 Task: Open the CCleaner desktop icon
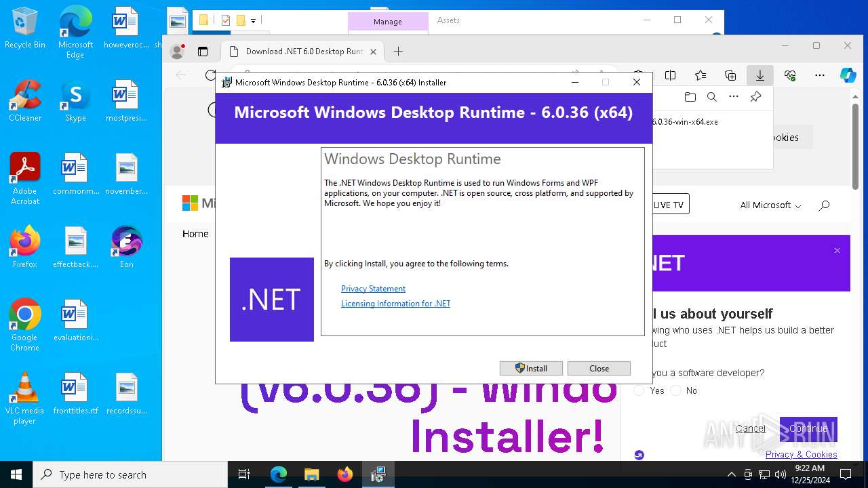click(25, 102)
